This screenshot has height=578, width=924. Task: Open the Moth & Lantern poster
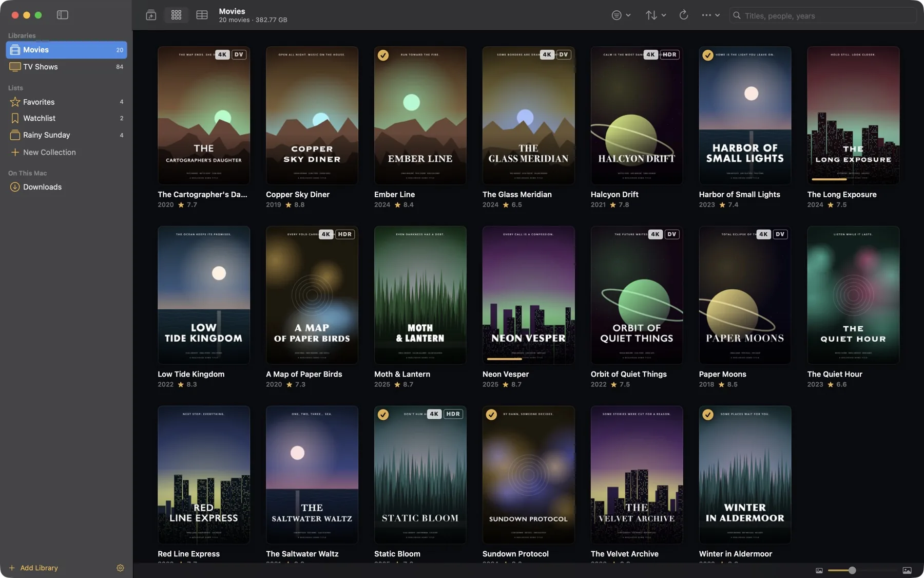[420, 295]
